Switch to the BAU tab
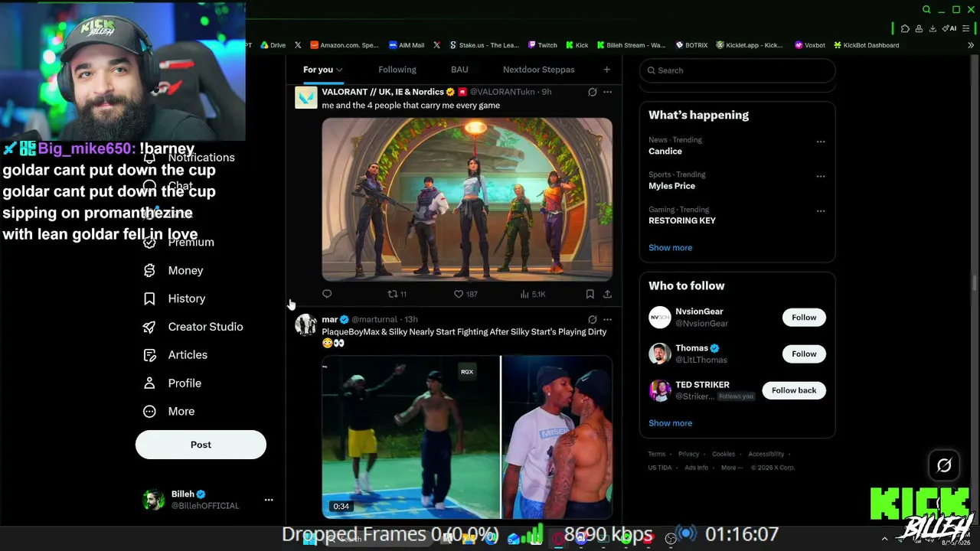Screen dimensions: 980x551 [459, 70]
